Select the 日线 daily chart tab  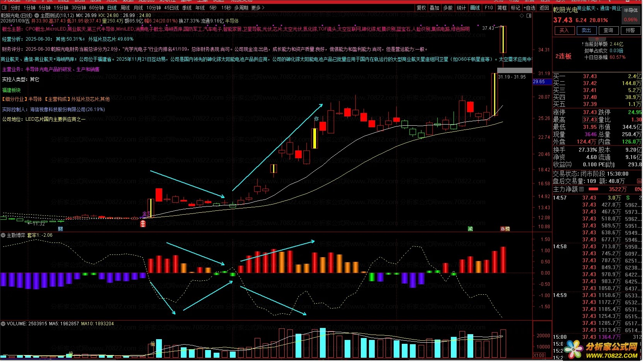(x=112, y=8)
